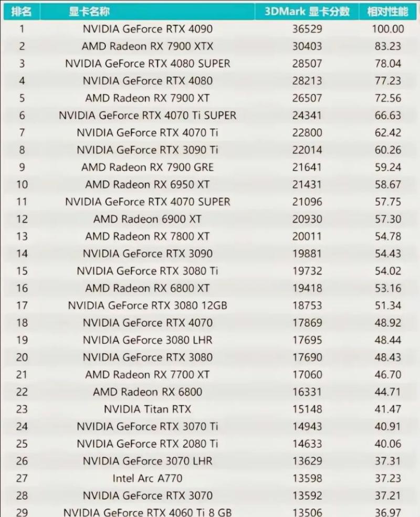Click the AMD Radeon 6900 XT entry
Screen dimensions: 420x517
148,219
